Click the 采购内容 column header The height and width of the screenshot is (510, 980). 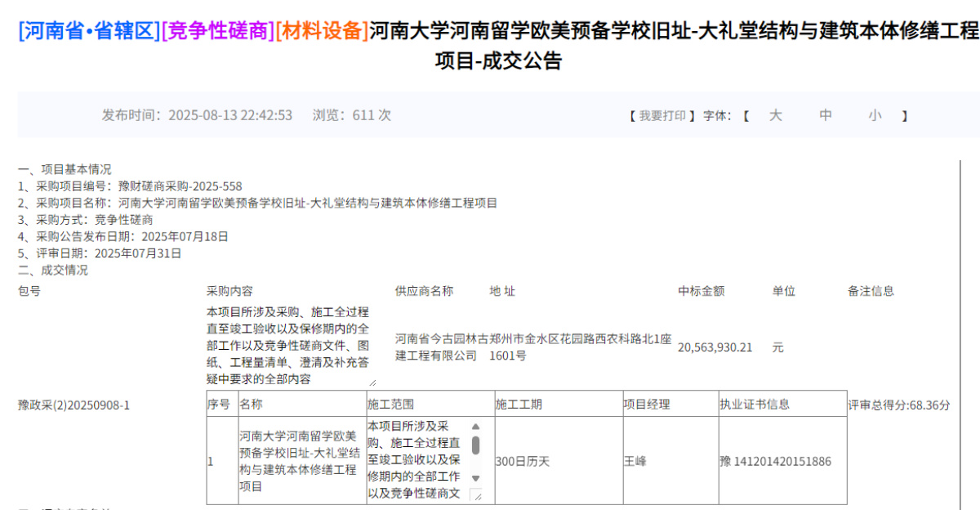tap(229, 291)
